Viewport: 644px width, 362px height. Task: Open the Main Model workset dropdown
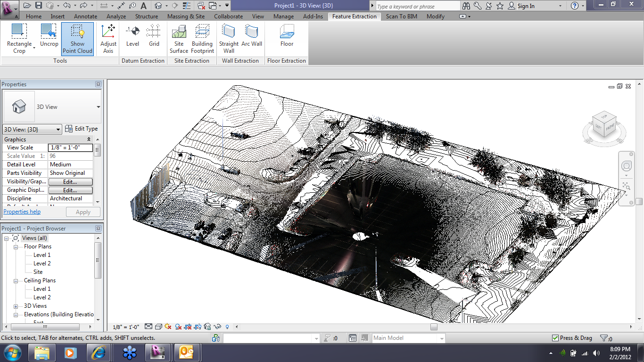point(441,338)
